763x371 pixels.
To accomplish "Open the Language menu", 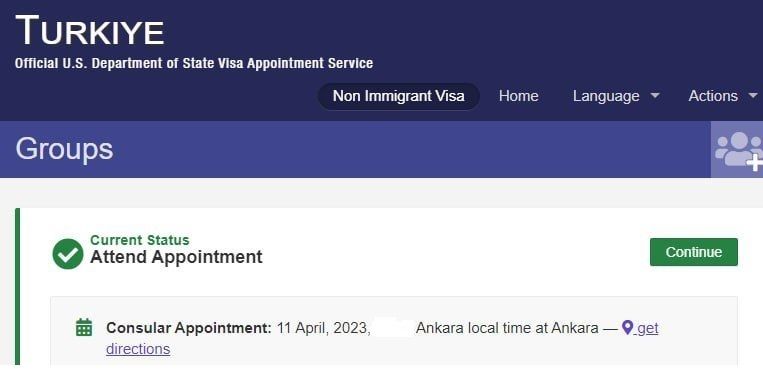I will (x=616, y=96).
